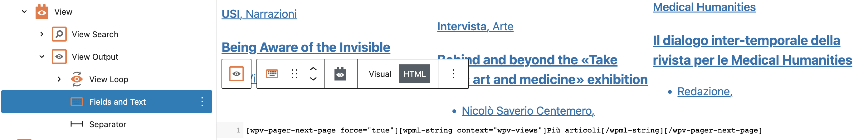
Task: Switch editor to Visual mode
Action: pos(380,74)
